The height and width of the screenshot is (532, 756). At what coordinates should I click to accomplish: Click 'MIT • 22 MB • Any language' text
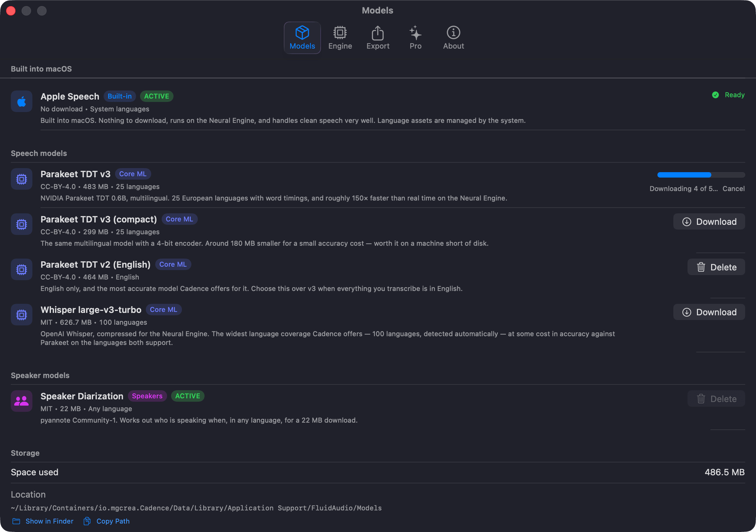(x=86, y=408)
